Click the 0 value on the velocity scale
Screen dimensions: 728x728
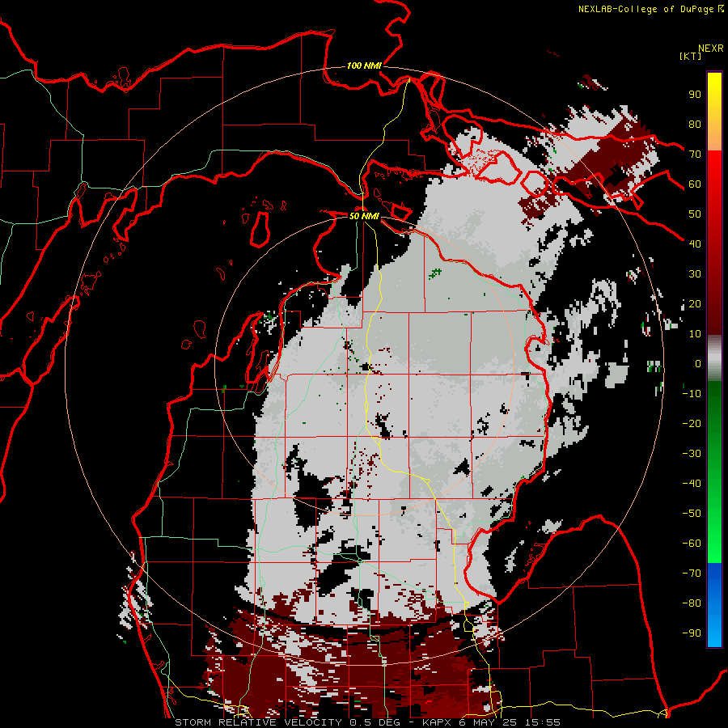pos(698,364)
